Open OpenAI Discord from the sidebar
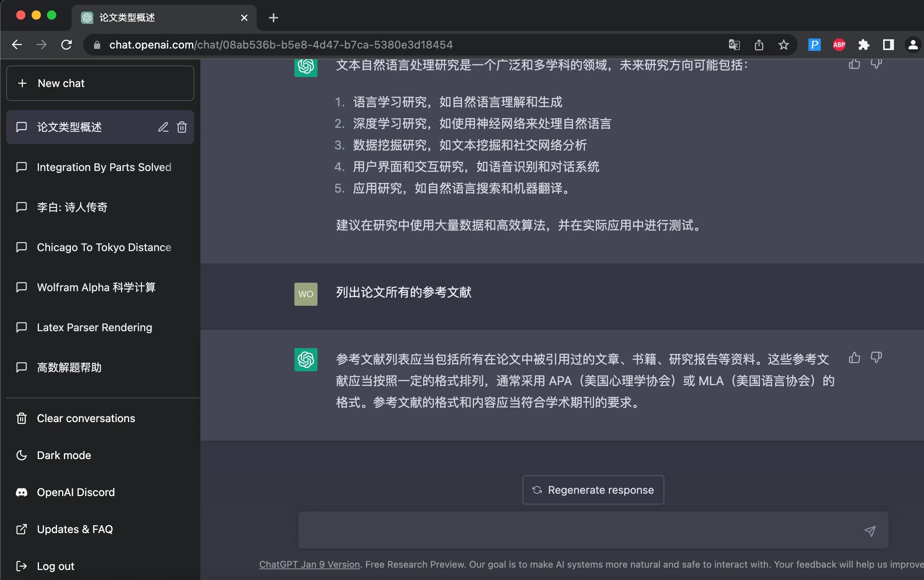The height and width of the screenshot is (580, 924). 76,492
